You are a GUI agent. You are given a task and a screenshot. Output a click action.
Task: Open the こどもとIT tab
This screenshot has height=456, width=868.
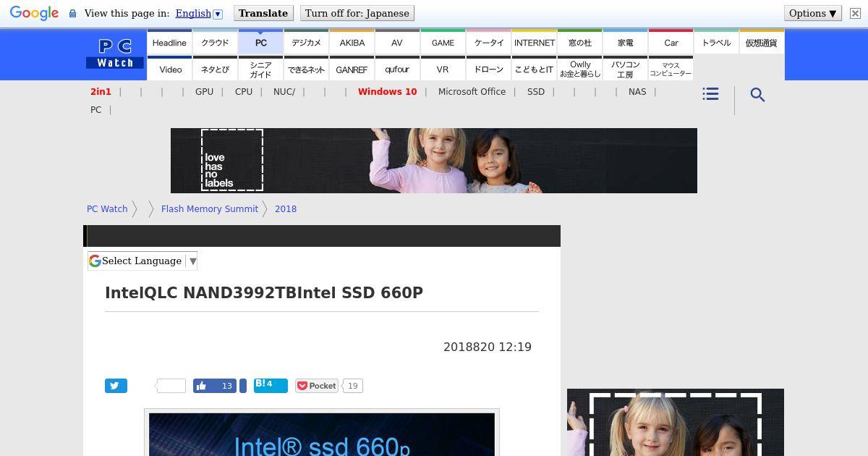tap(535, 69)
